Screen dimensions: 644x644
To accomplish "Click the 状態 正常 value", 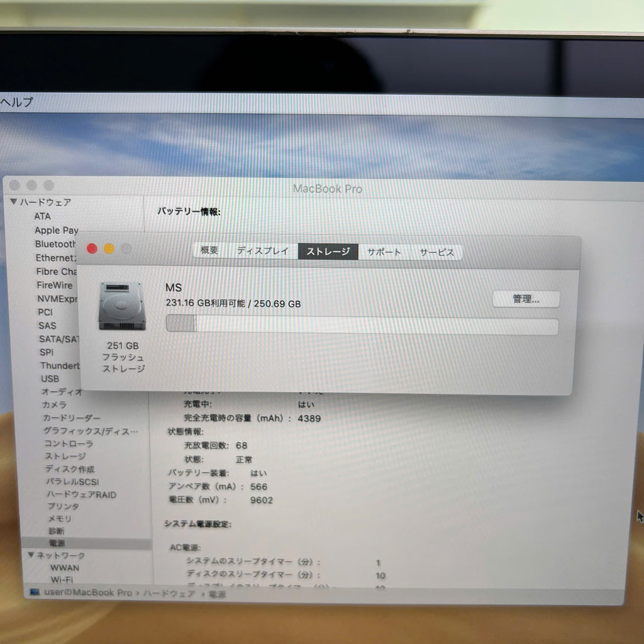I will [244, 459].
